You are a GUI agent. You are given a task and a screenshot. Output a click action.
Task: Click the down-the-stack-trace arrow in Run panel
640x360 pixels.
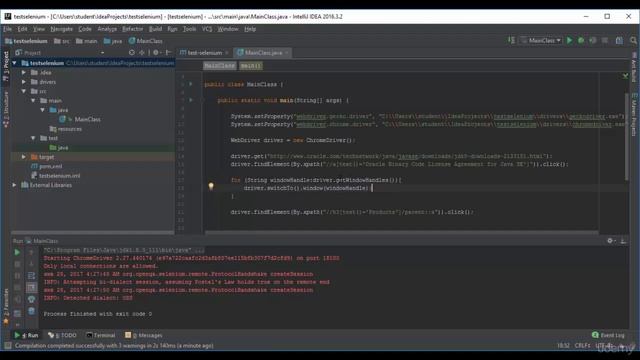click(31, 264)
